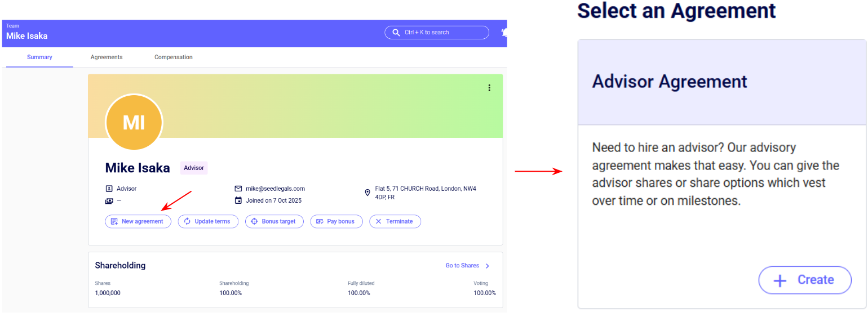This screenshot has width=868, height=313.
Task: Open the Agreements tab
Action: [107, 57]
